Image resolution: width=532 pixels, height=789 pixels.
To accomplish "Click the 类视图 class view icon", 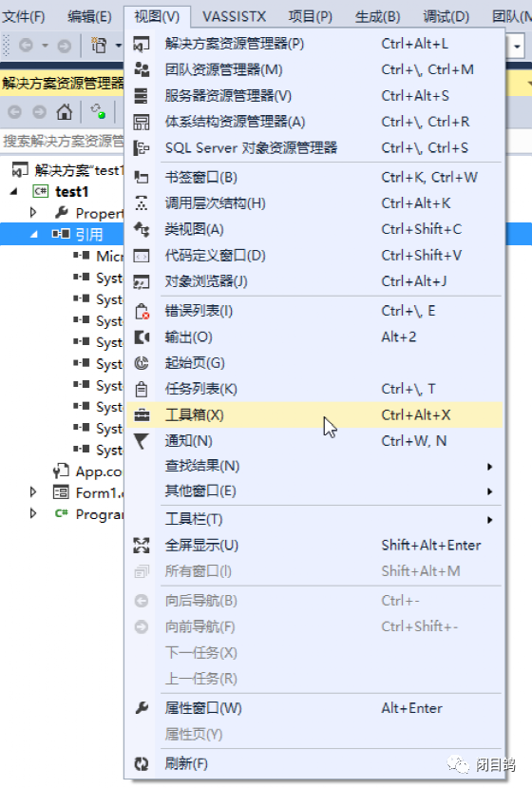I will (x=142, y=229).
